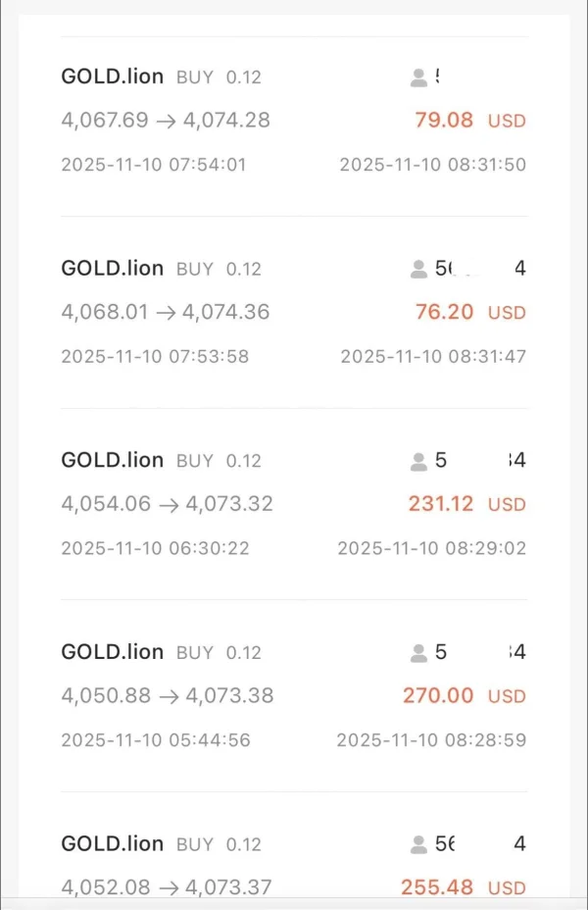Click the 270.00 profit value

(438, 696)
